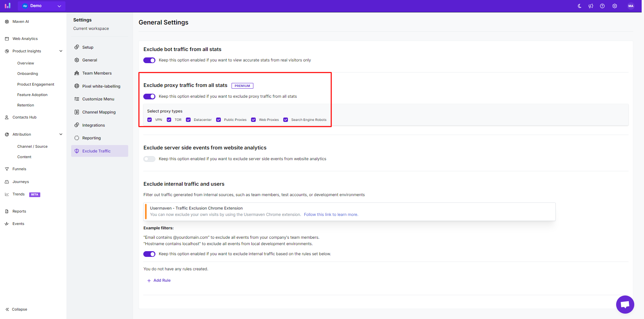Screen dimensions: 644x319
Task: Open help with the question mark icon
Action: (x=602, y=6)
